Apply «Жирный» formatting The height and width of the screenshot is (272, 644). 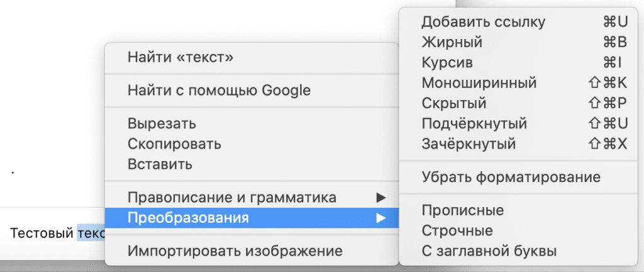coord(452,42)
